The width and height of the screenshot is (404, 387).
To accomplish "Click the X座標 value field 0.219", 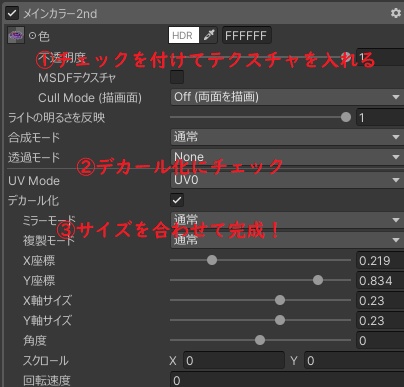I will click(x=380, y=260).
